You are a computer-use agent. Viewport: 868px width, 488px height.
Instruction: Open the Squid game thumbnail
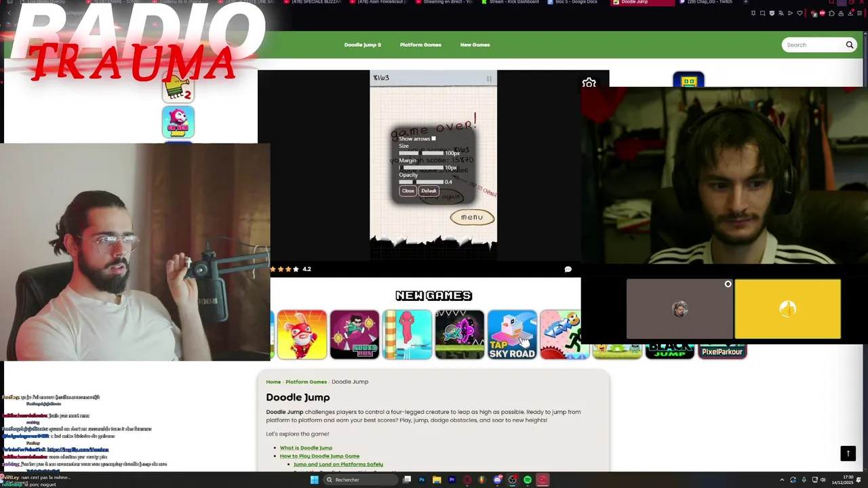click(354, 334)
